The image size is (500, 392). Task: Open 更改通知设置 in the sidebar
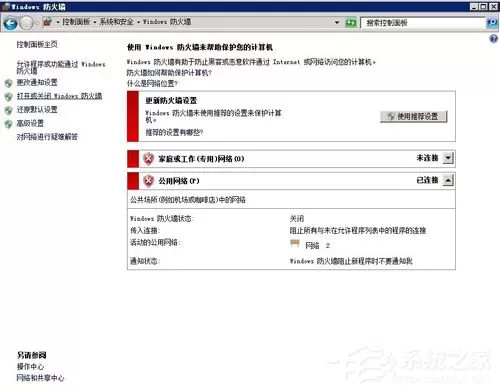(37, 82)
